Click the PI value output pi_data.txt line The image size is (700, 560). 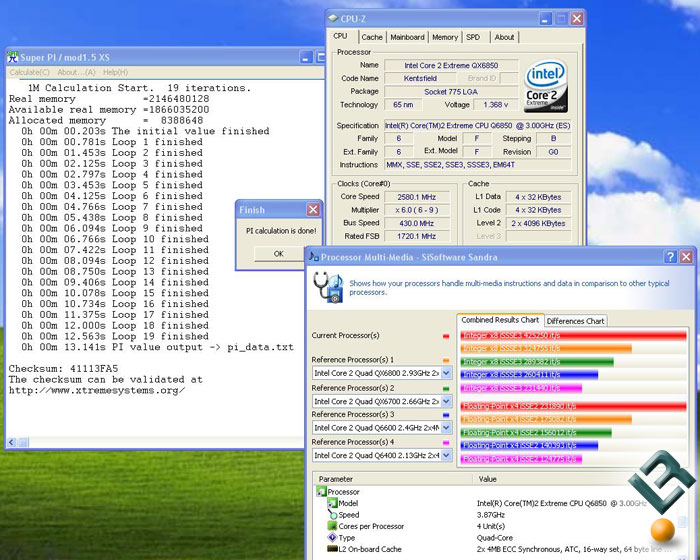pos(157,347)
